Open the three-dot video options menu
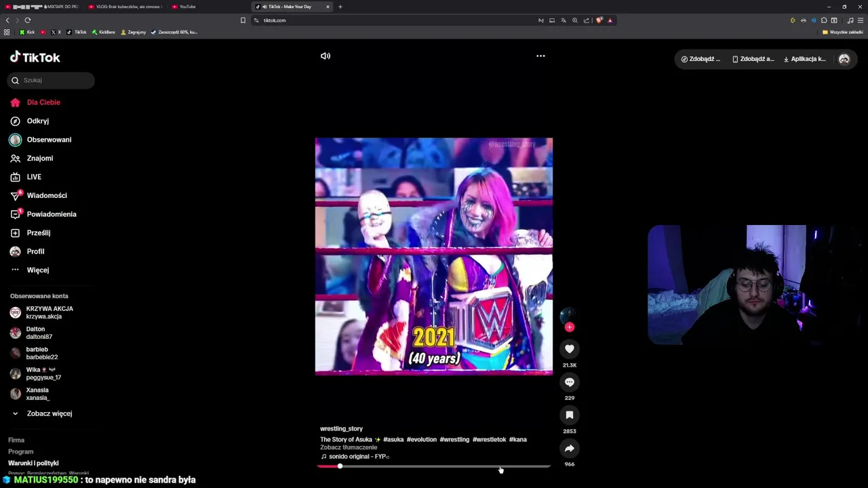Image resolution: width=868 pixels, height=488 pixels. click(540, 56)
